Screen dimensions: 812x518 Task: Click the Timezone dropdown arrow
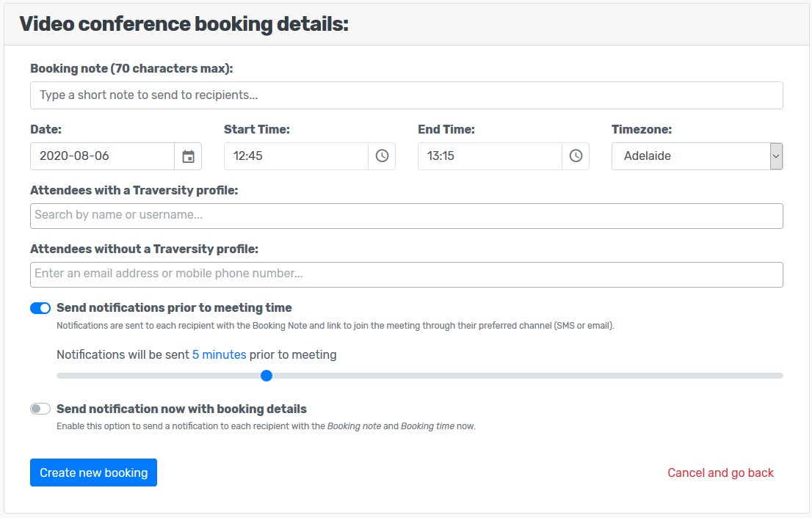click(x=776, y=156)
